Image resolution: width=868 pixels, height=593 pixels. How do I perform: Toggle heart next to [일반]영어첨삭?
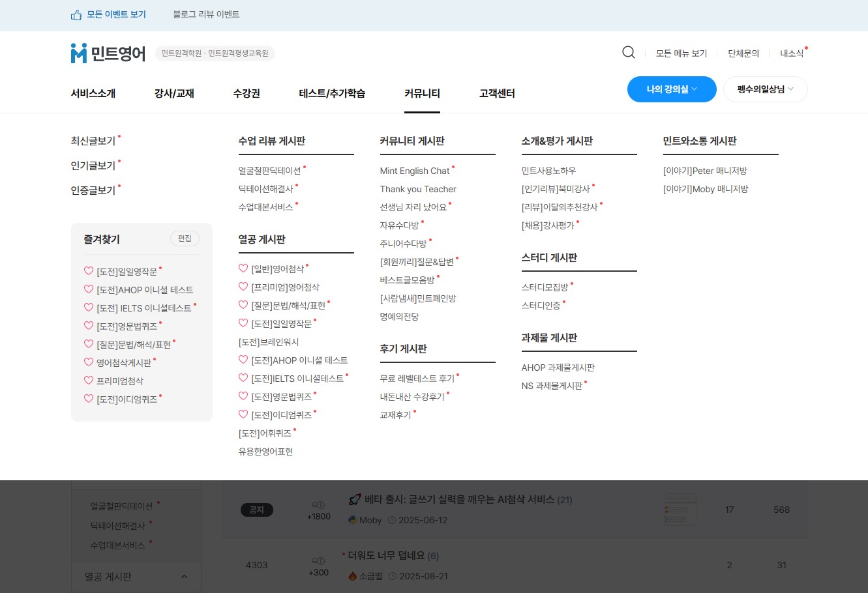click(243, 268)
